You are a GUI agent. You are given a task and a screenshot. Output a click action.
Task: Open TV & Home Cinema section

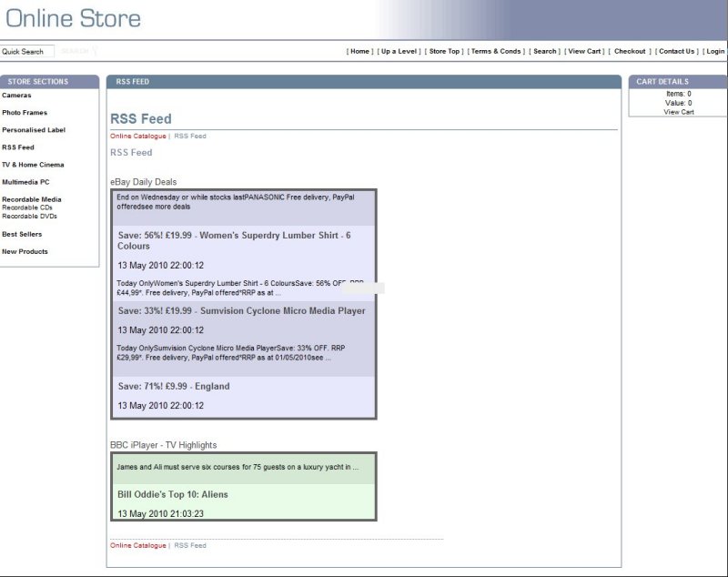[33, 165]
